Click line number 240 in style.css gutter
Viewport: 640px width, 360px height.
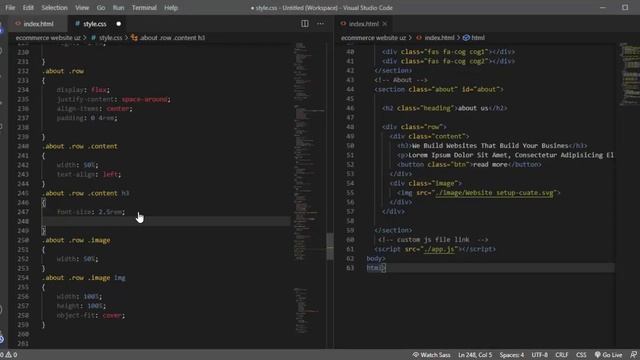[x=23, y=146]
